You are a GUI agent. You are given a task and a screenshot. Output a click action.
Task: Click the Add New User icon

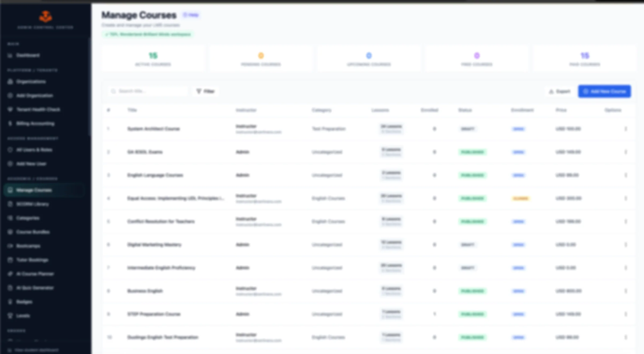pyautogui.click(x=10, y=164)
